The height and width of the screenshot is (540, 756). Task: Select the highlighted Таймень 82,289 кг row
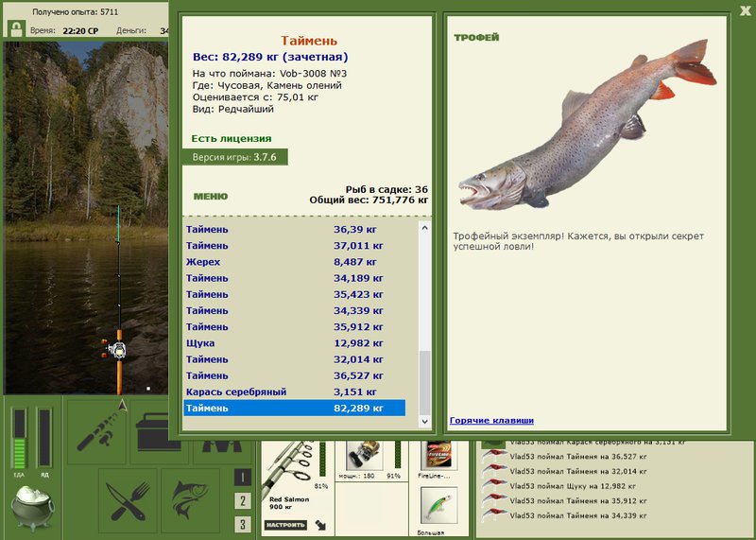click(295, 408)
